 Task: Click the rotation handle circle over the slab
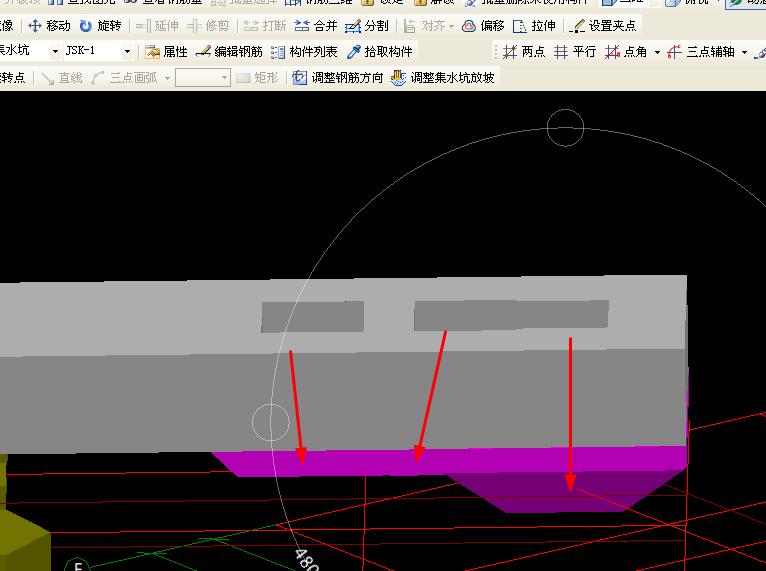pos(271,422)
